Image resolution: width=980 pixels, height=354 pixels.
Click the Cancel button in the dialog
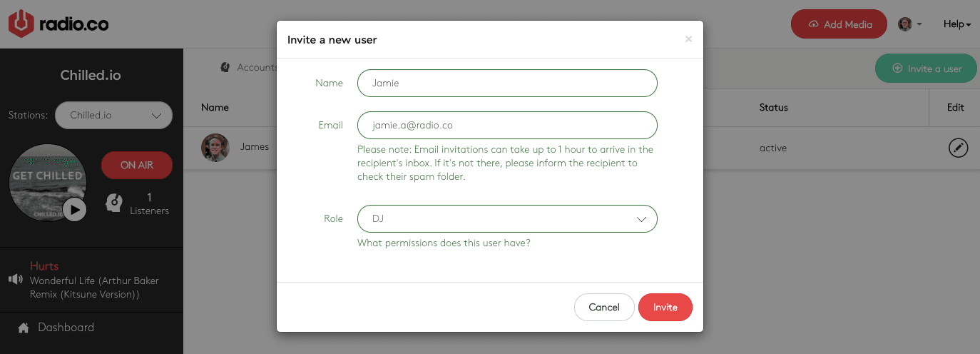[604, 307]
